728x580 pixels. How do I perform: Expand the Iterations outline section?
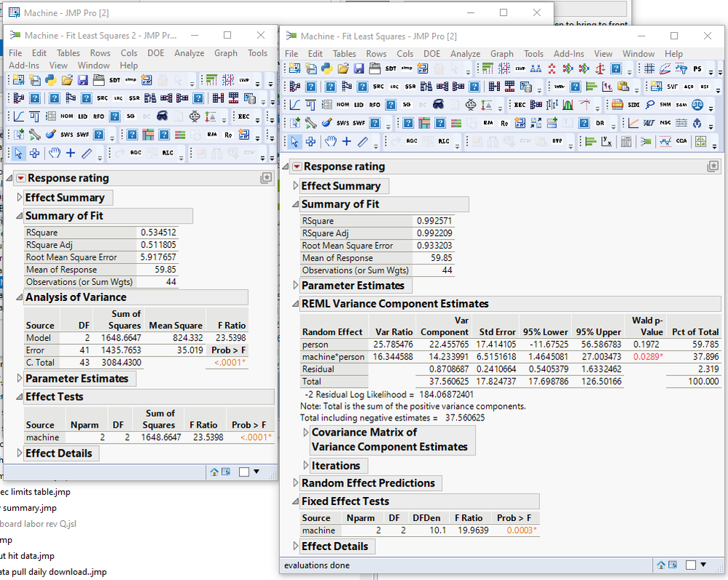pyautogui.click(x=306, y=466)
